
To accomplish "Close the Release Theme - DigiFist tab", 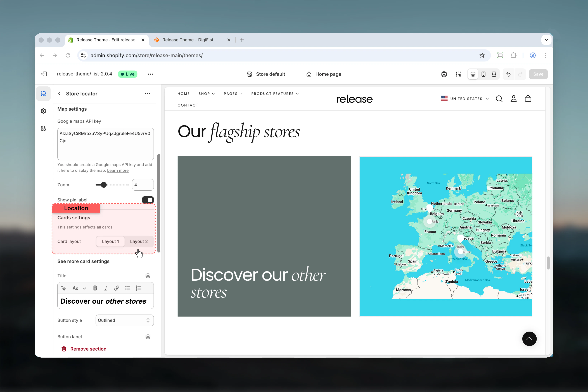I will coord(229,40).
